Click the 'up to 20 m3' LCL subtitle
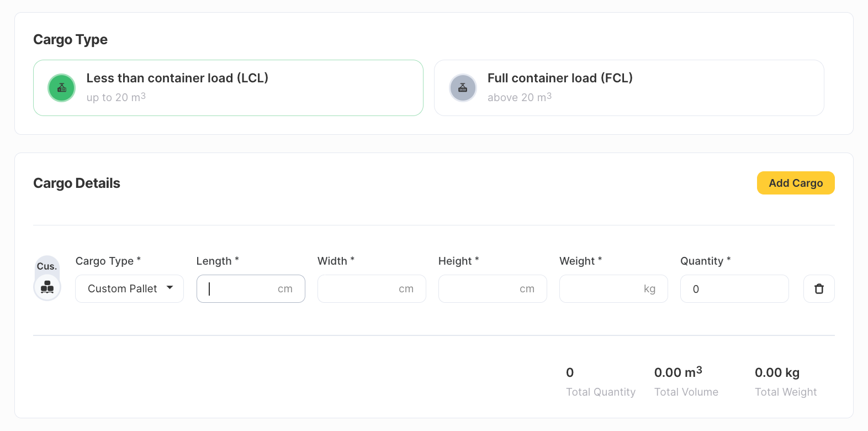 tap(116, 97)
